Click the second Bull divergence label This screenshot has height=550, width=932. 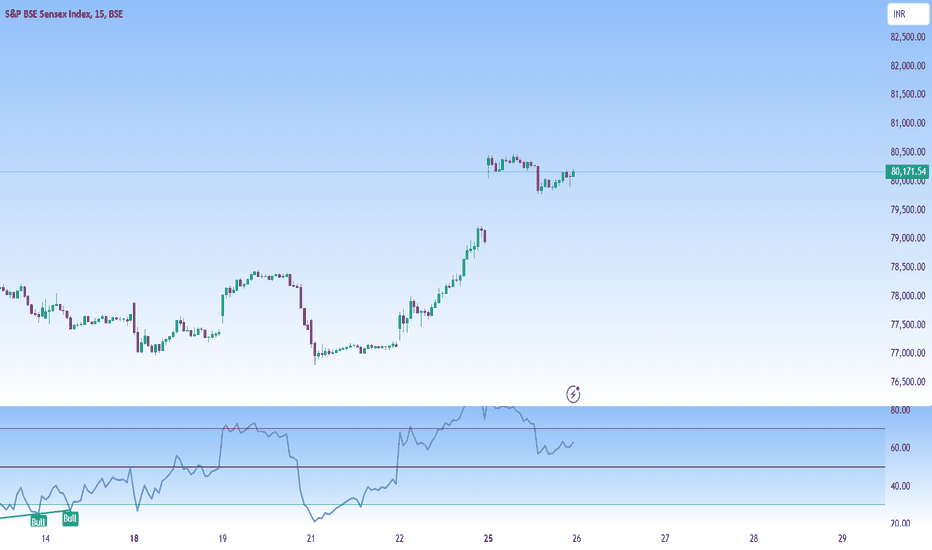pos(70,518)
